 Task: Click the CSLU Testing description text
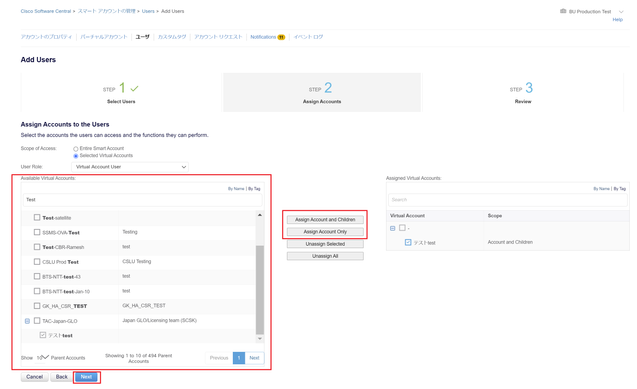tap(137, 261)
